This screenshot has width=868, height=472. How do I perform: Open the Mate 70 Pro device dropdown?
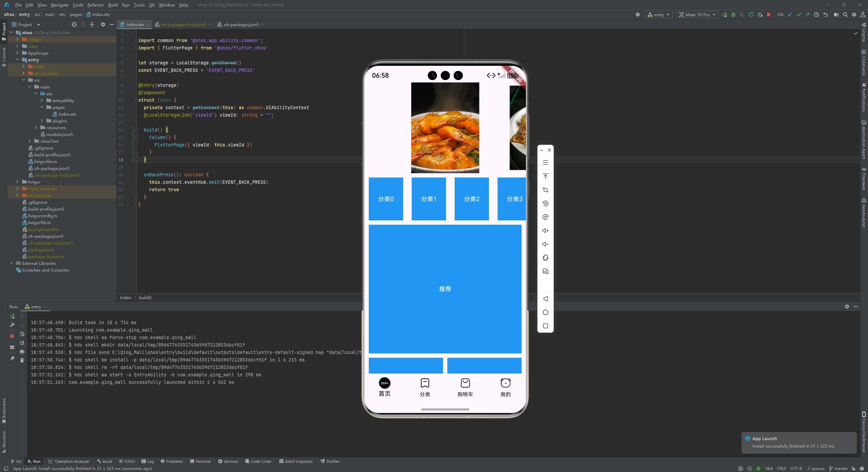pyautogui.click(x=697, y=15)
